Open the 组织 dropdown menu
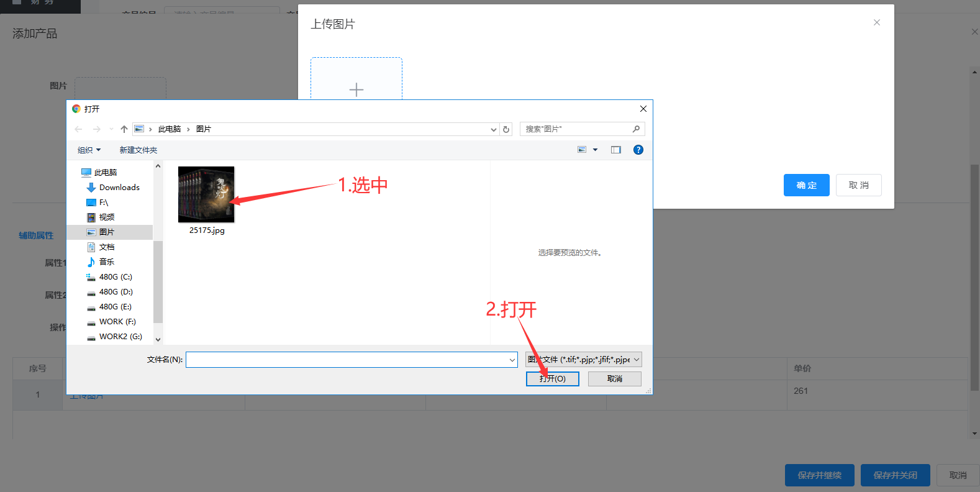This screenshot has height=492, width=980. click(89, 150)
